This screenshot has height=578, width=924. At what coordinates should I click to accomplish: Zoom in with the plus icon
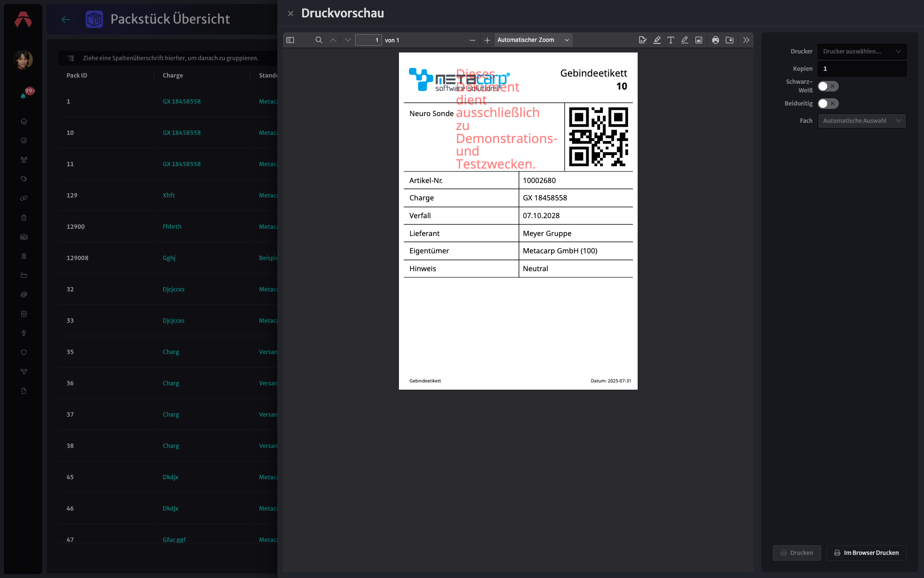(487, 40)
